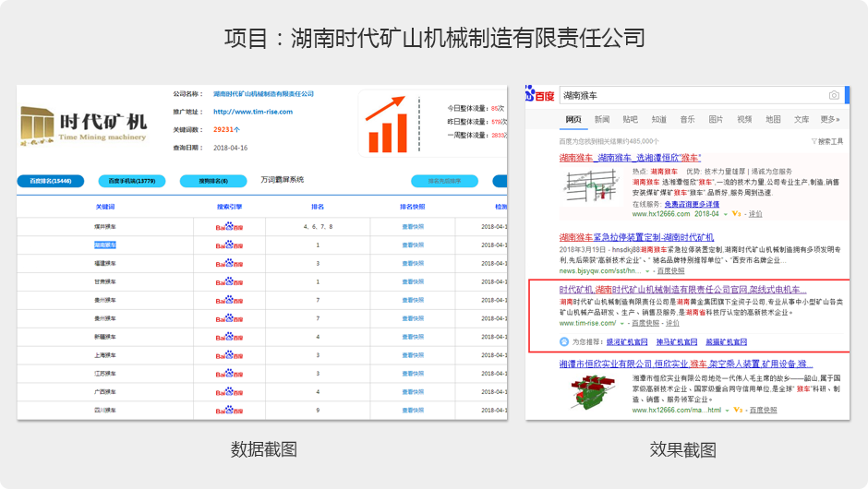Click the 关键词 column header

point(105,207)
